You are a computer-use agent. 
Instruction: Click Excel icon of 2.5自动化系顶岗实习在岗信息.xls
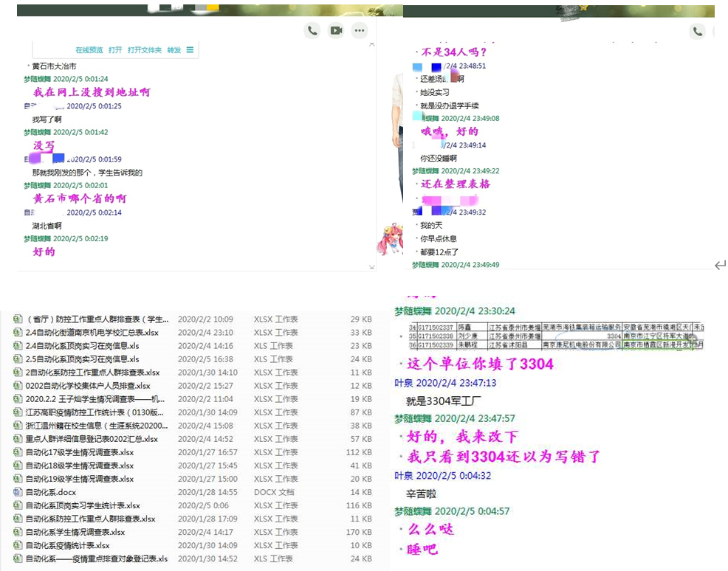click(x=18, y=359)
